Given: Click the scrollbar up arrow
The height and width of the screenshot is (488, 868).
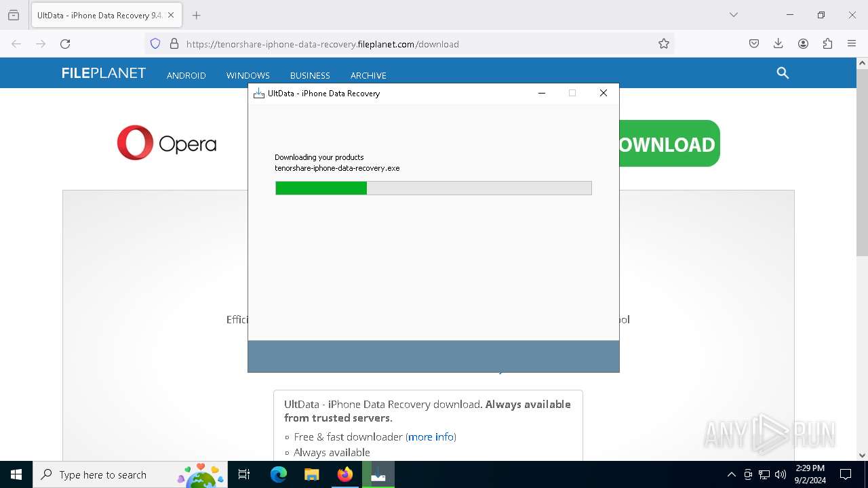Looking at the screenshot, I should 862,63.
